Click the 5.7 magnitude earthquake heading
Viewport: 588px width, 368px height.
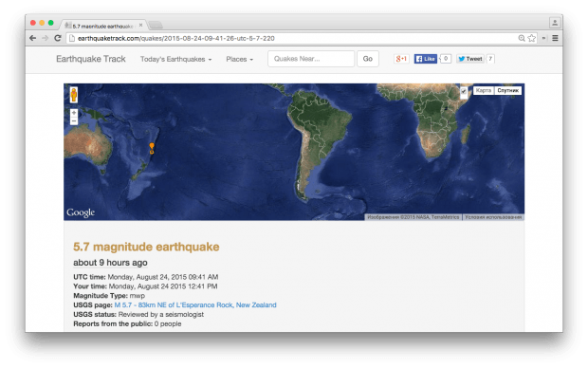[146, 247]
